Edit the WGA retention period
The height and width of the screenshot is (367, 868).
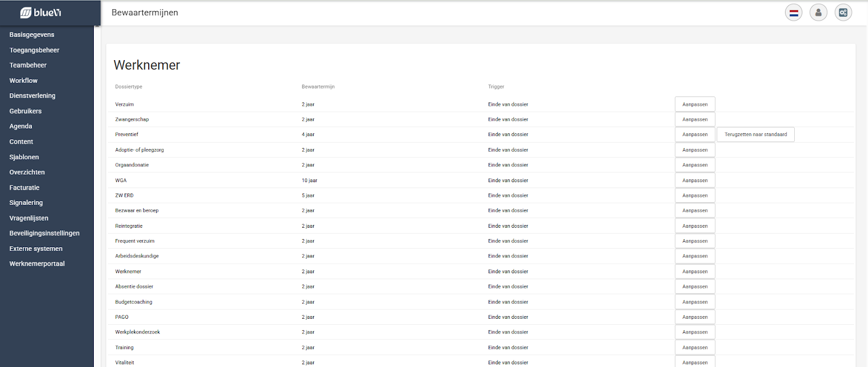point(694,181)
